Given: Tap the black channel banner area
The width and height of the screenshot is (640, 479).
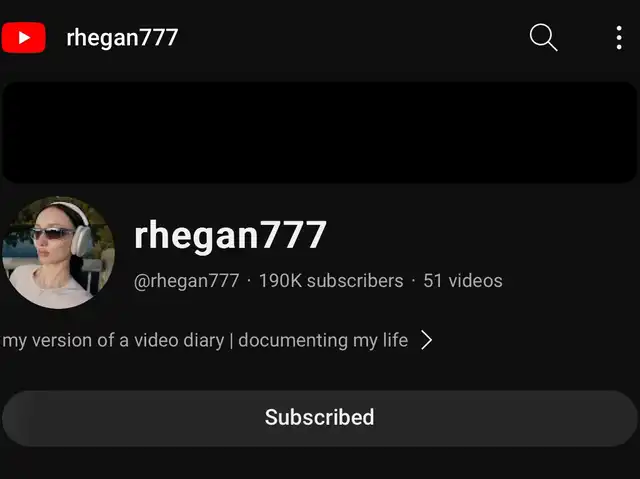Looking at the screenshot, I should coord(320,132).
